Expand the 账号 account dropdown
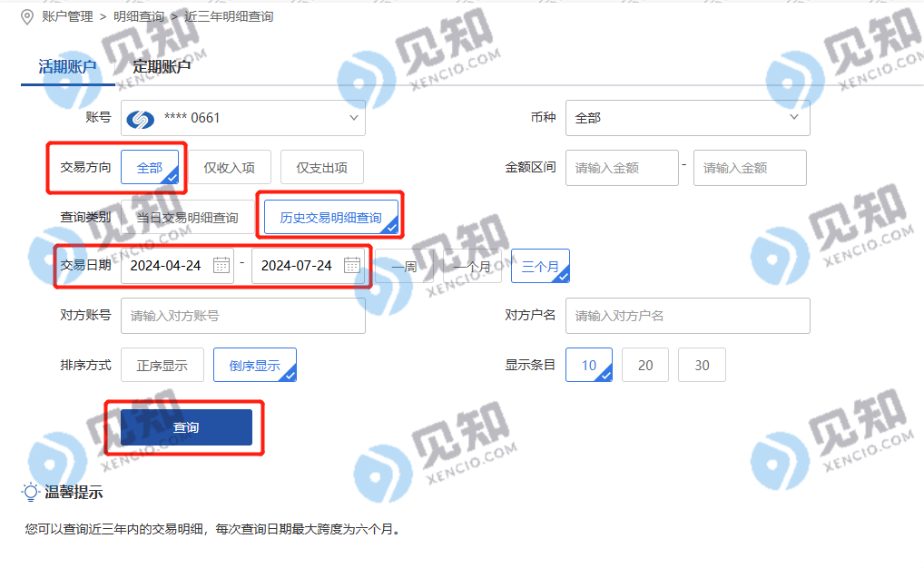The height and width of the screenshot is (568, 924). tap(243, 118)
